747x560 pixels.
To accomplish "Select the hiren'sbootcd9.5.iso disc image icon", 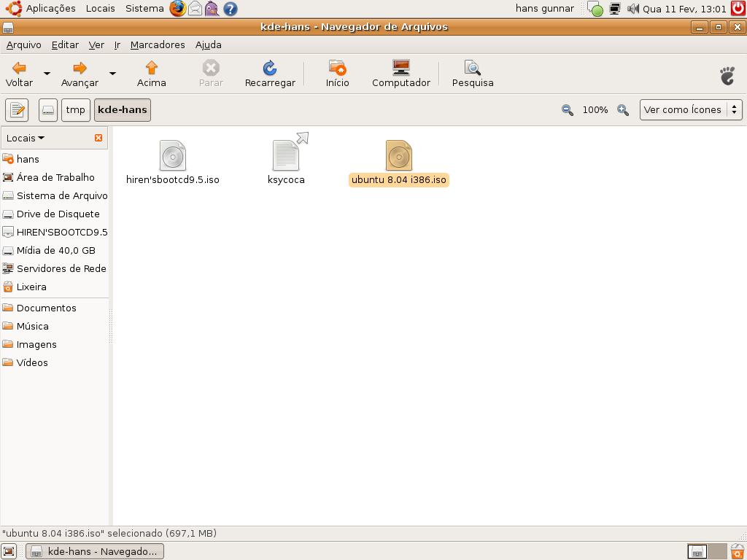I will (x=172, y=155).
